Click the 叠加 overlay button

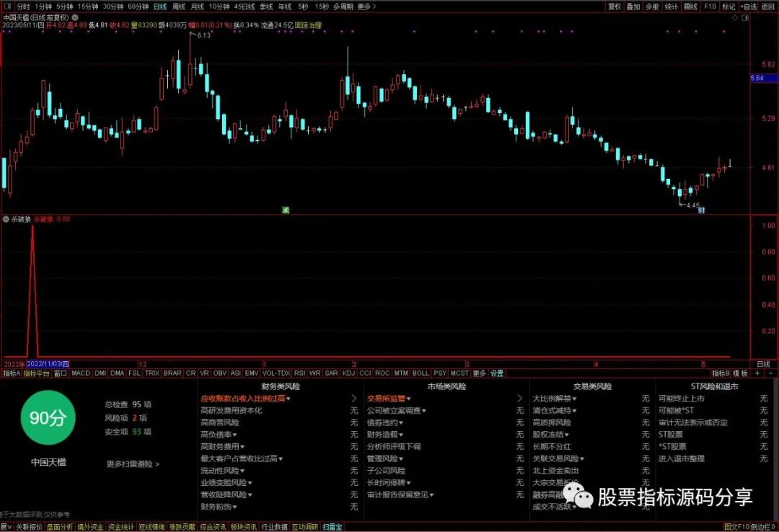633,6
